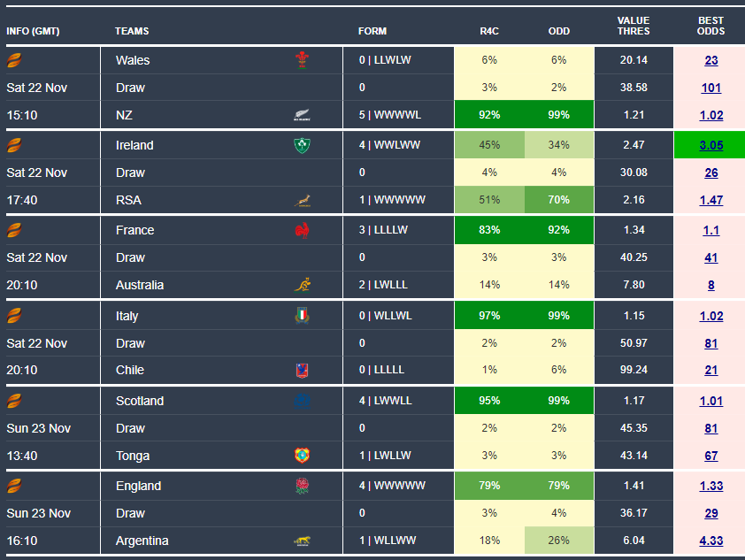745x560 pixels.
Task: Click the France rooster crest icon
Action: (x=303, y=230)
